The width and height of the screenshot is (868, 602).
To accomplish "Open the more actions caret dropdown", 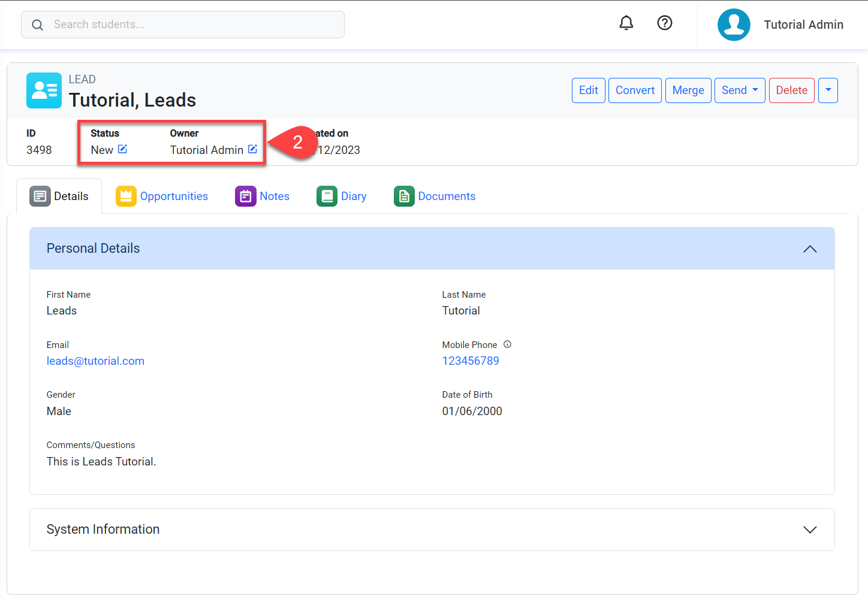I will tap(828, 90).
